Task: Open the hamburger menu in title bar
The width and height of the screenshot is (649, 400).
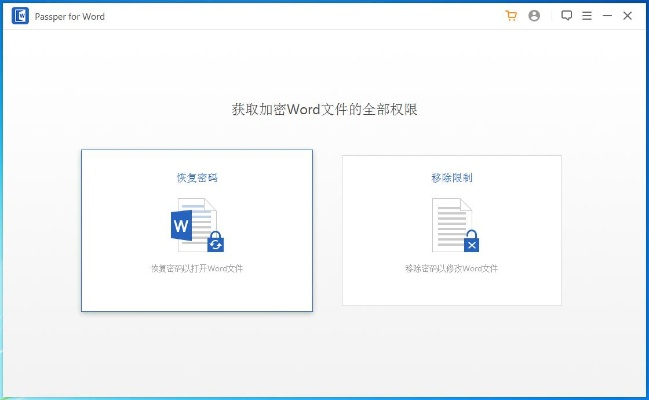Action: (587, 16)
